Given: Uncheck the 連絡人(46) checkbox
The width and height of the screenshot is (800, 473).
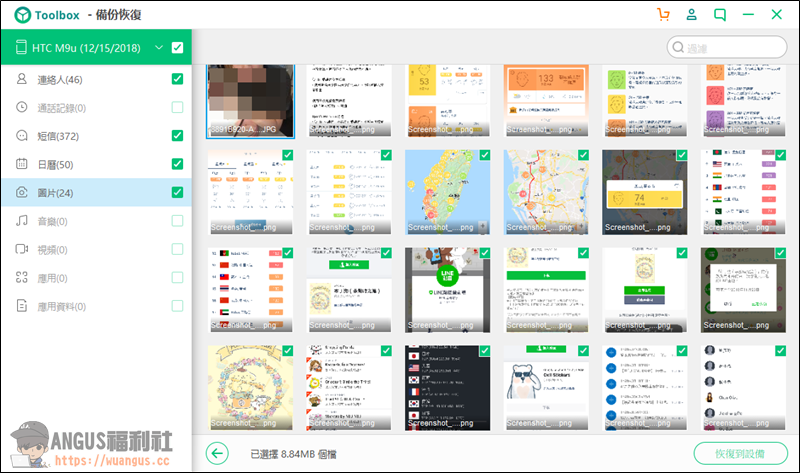Looking at the screenshot, I should click(177, 79).
